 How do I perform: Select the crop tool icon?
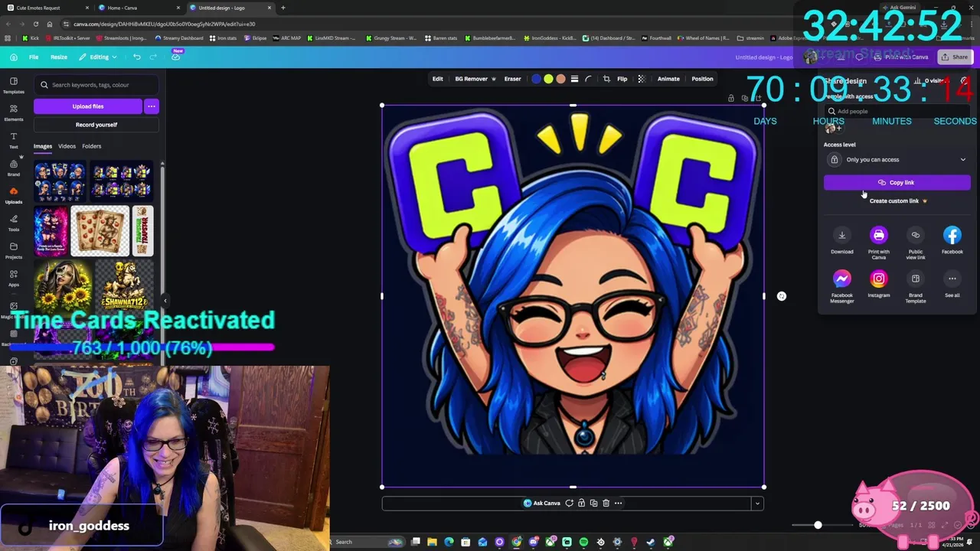coord(606,79)
